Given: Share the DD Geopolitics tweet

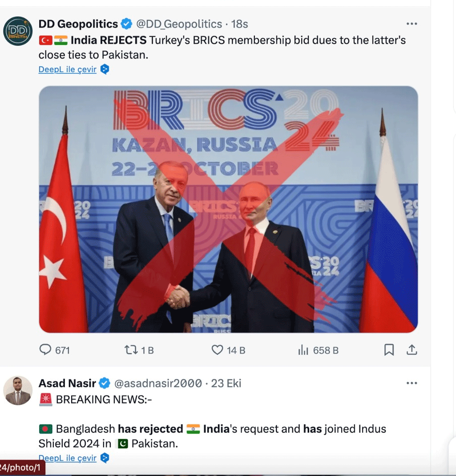Looking at the screenshot, I should pyautogui.click(x=412, y=350).
